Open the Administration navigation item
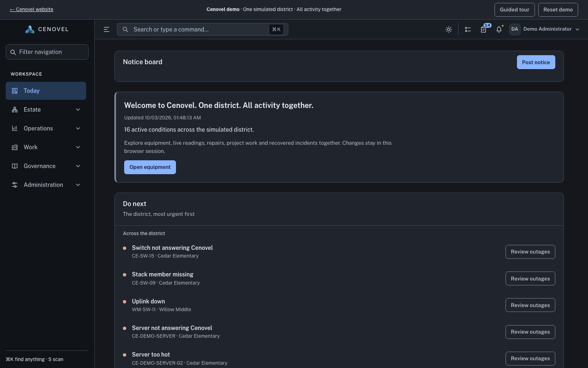 (x=46, y=185)
